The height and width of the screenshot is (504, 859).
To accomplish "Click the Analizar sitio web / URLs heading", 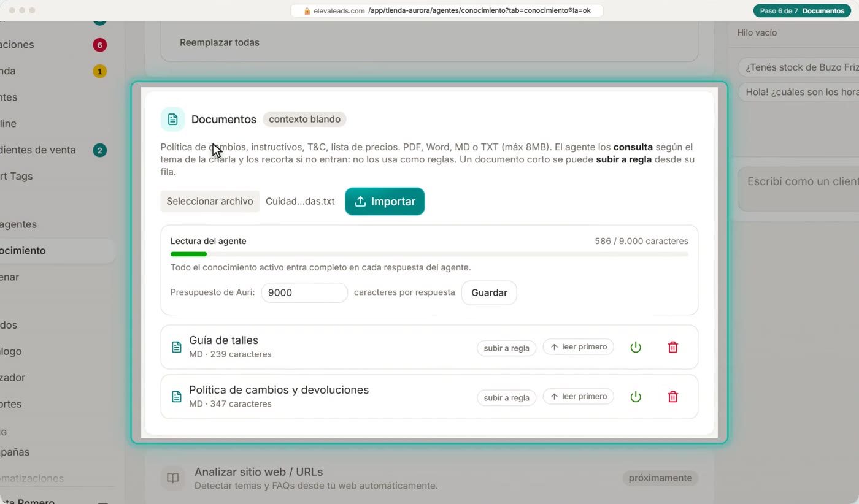I will pyautogui.click(x=258, y=472).
